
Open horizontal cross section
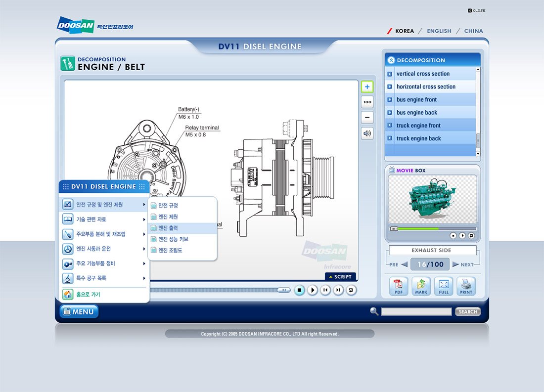pyautogui.click(x=431, y=87)
